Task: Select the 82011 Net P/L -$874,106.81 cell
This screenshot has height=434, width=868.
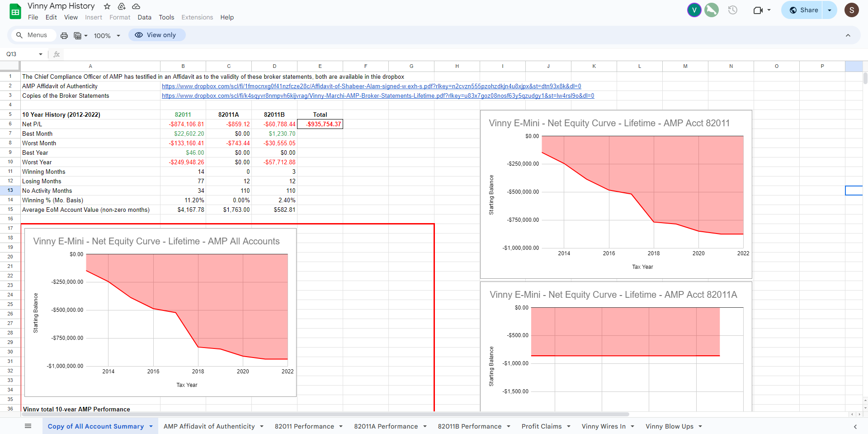Action: [183, 124]
